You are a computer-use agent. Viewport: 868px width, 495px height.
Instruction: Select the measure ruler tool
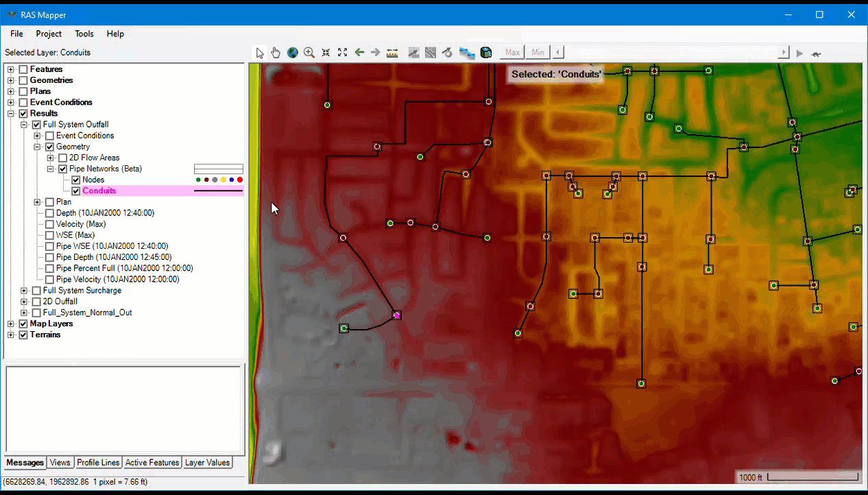tap(392, 53)
